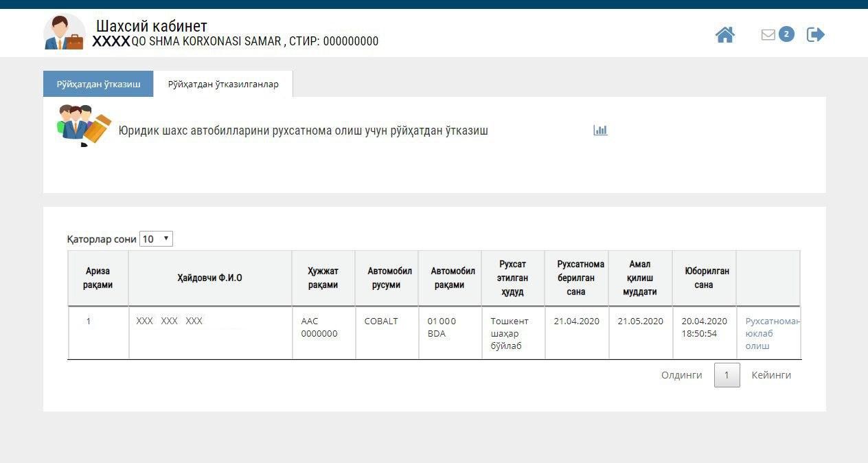Sort by Ариза рақами column header
868x463 pixels.
(98, 278)
